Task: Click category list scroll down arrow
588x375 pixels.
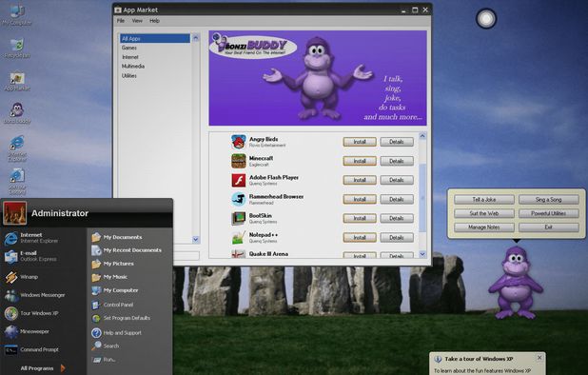Action: [195, 239]
